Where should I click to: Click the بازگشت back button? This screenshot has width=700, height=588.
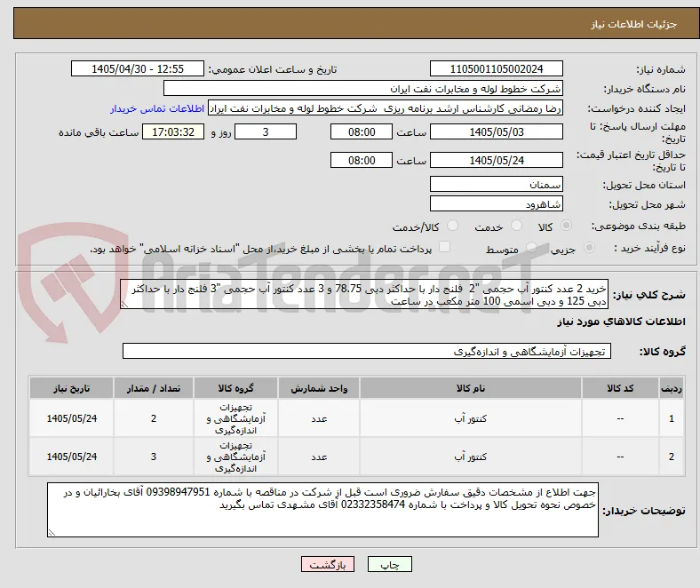tap(328, 564)
